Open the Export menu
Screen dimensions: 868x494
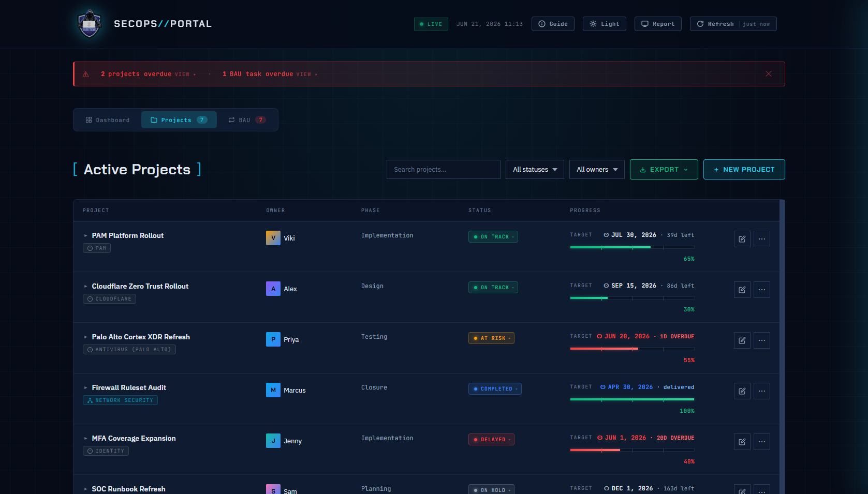point(664,170)
